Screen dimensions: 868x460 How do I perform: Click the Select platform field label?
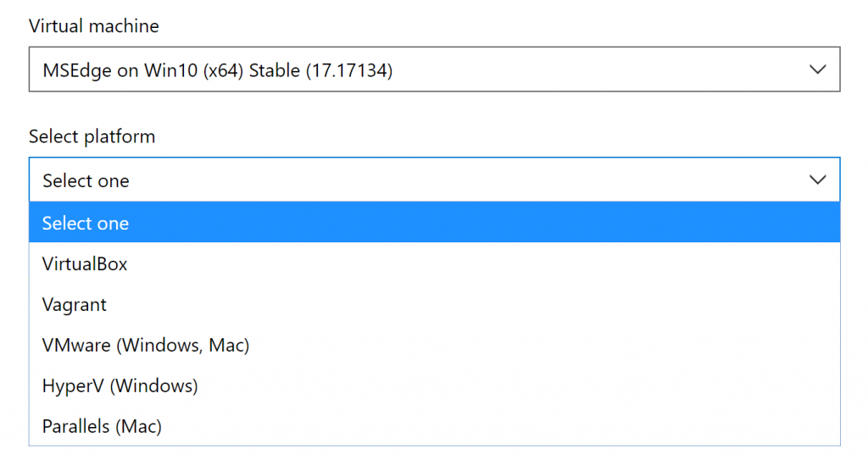coord(92,136)
